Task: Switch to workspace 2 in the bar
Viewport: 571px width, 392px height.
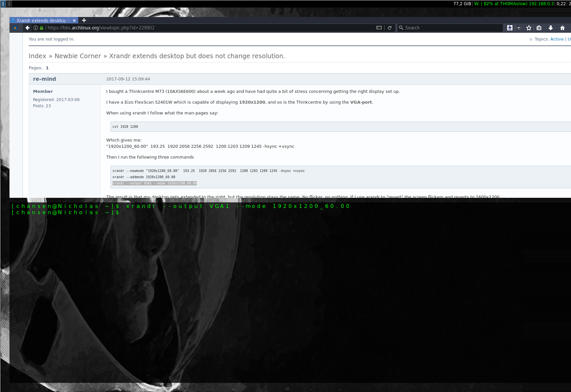Action: click(x=9, y=4)
